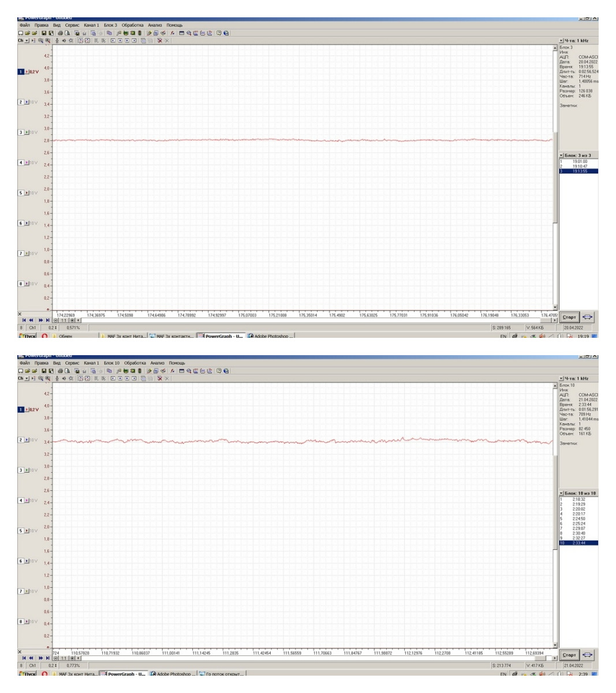This screenshot has height=693, width=616.
Task: Toggle channel 2 in Блок 3 window
Action: pyautogui.click(x=21, y=102)
